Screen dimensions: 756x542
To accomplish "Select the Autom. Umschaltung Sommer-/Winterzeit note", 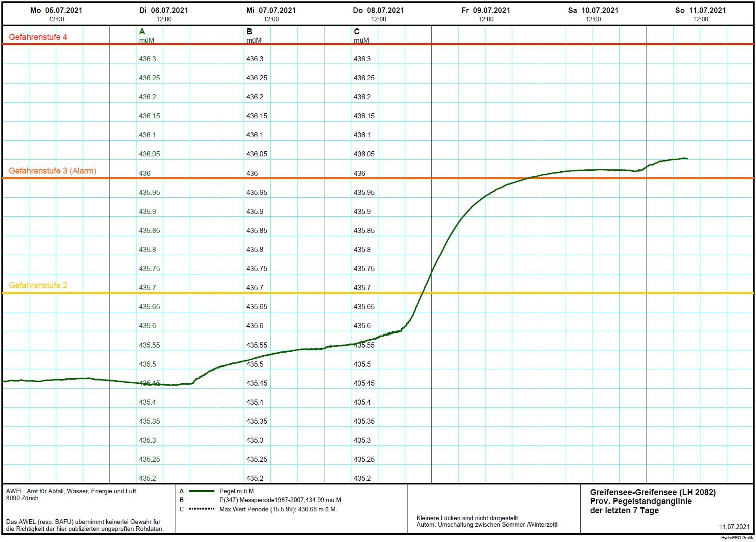I will tap(487, 525).
